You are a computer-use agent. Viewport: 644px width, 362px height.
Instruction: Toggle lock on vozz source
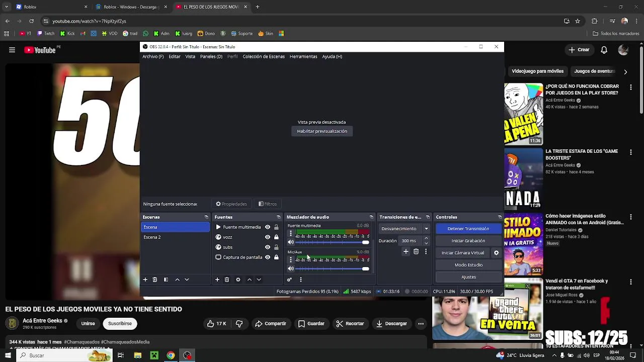(x=276, y=237)
